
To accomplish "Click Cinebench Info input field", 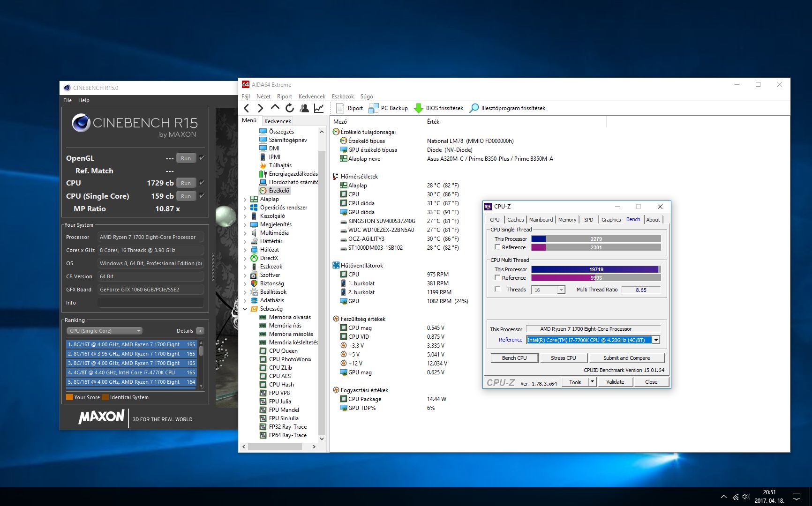I will (150, 303).
